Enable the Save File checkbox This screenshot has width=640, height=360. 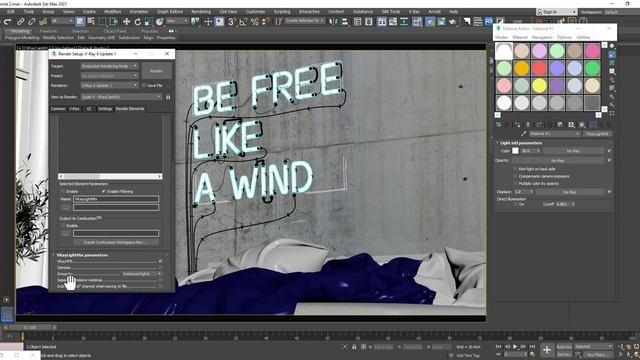click(x=144, y=86)
